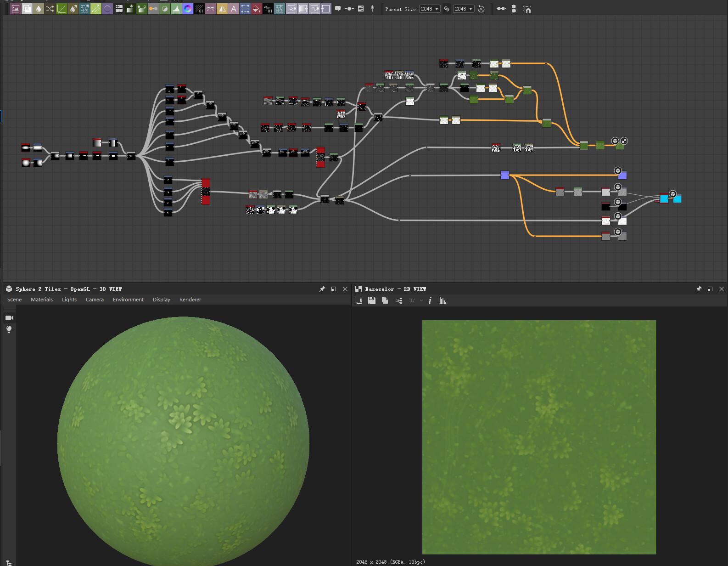
Task: Save the Basecolor image from 2D view
Action: [x=372, y=300]
